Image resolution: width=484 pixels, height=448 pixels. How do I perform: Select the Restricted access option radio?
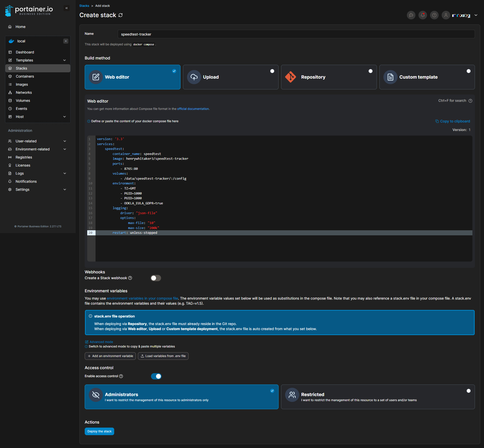coord(469,391)
